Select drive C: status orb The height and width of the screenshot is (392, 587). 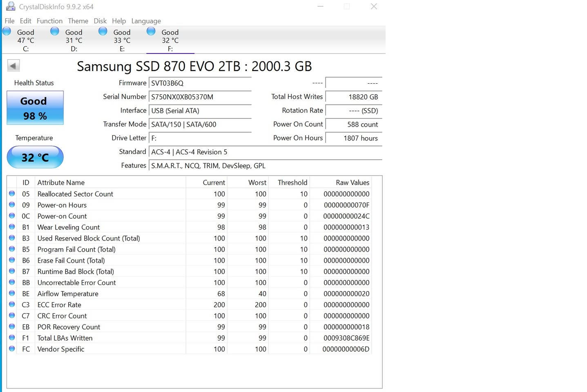7,31
